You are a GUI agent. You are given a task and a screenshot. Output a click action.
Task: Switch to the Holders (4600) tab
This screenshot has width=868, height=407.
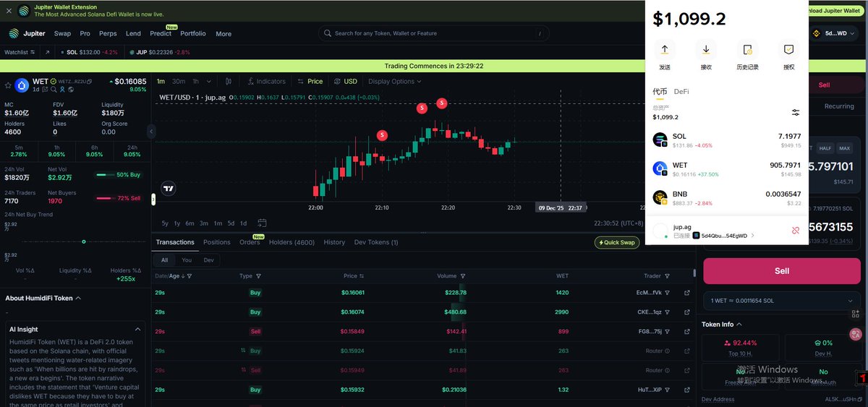292,242
